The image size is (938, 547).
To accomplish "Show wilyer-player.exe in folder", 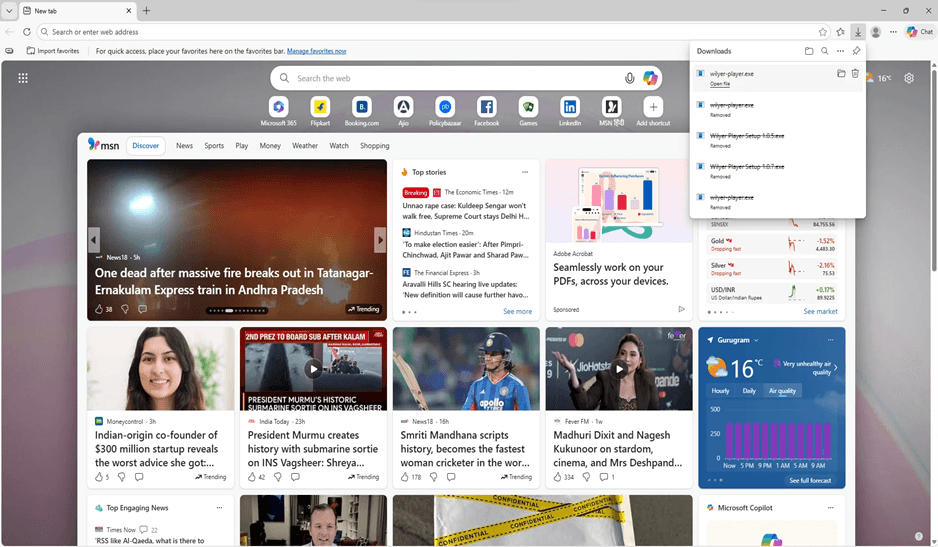I will (840, 74).
